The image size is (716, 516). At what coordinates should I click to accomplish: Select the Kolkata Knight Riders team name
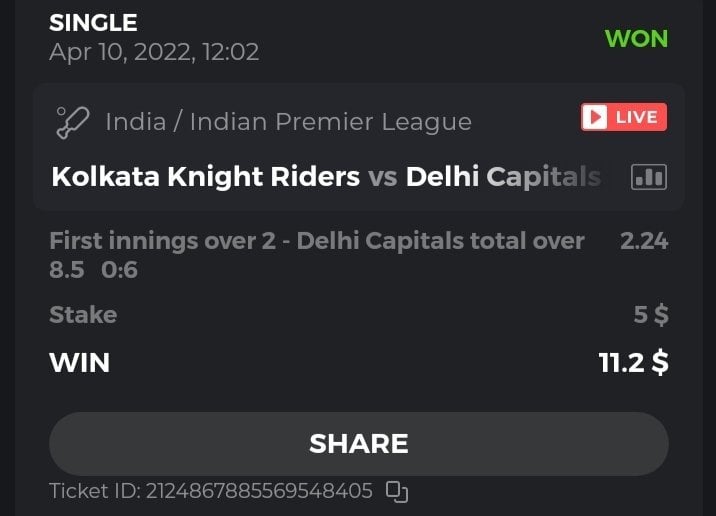205,177
